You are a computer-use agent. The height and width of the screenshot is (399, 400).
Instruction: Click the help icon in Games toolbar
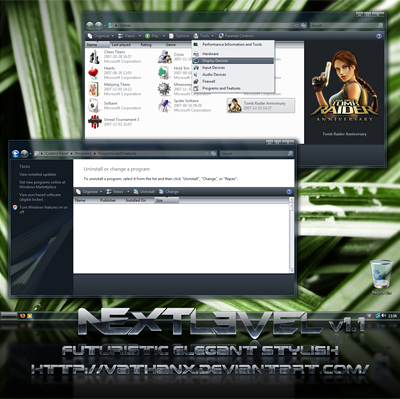point(379,36)
